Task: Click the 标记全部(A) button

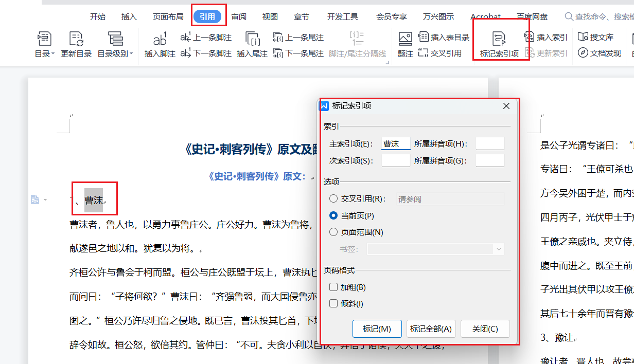Action: pyautogui.click(x=431, y=329)
